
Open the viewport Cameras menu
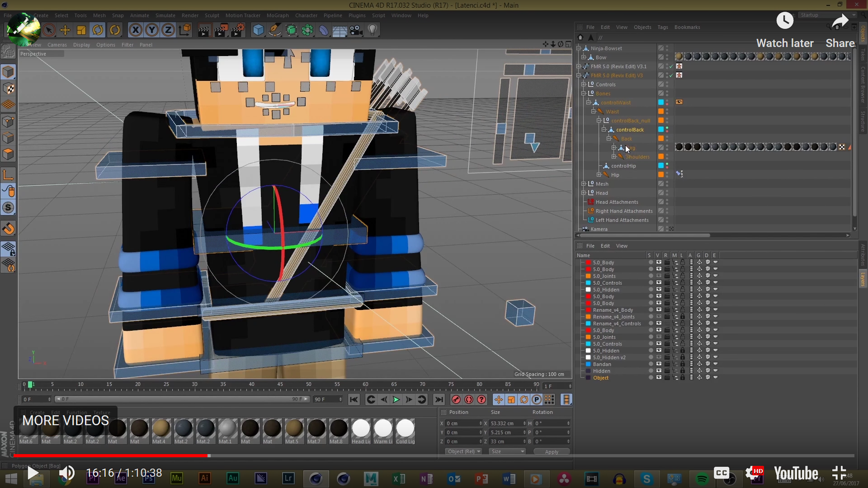point(57,45)
